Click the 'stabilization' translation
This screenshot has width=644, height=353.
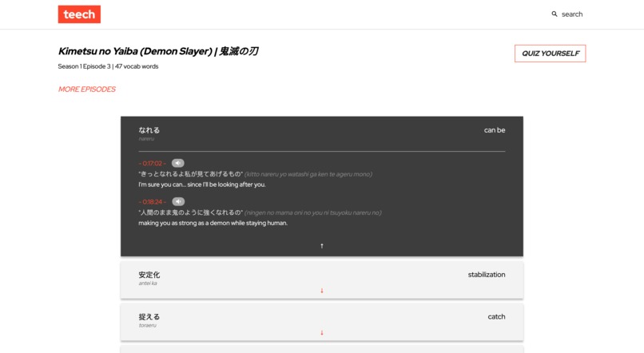pos(487,275)
